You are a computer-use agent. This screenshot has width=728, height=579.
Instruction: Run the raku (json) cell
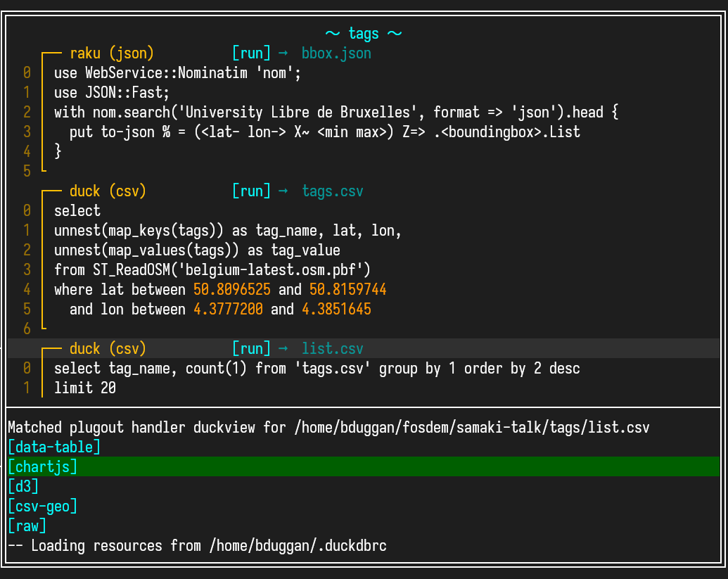pyautogui.click(x=250, y=53)
